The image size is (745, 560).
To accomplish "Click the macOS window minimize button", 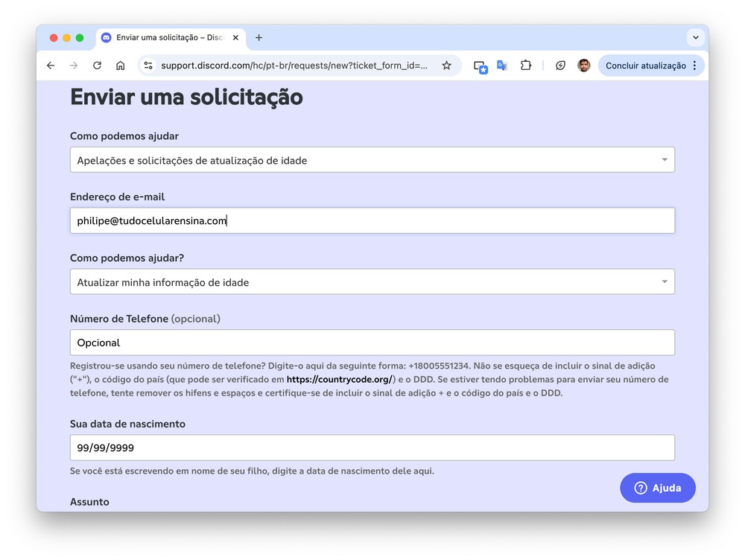I will coord(66,38).
